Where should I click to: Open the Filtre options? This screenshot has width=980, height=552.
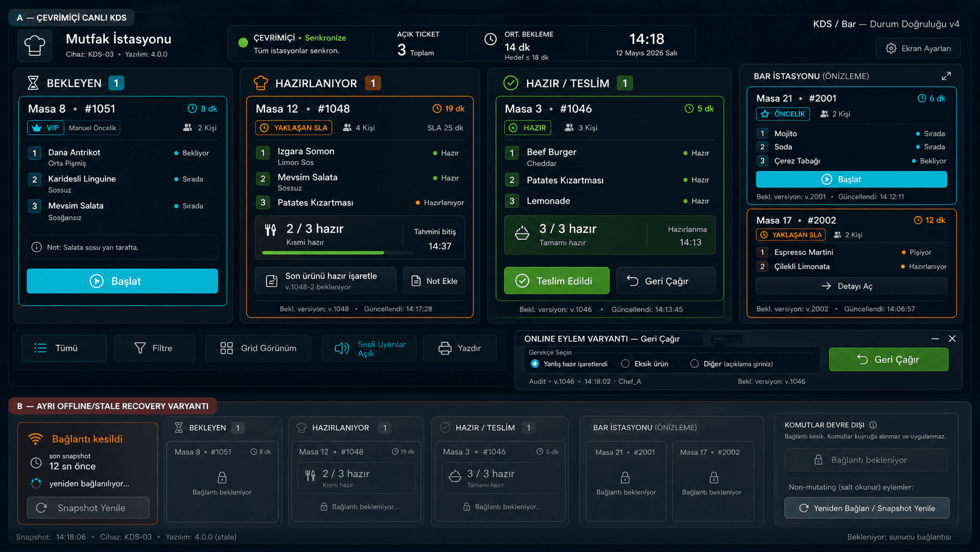click(154, 348)
